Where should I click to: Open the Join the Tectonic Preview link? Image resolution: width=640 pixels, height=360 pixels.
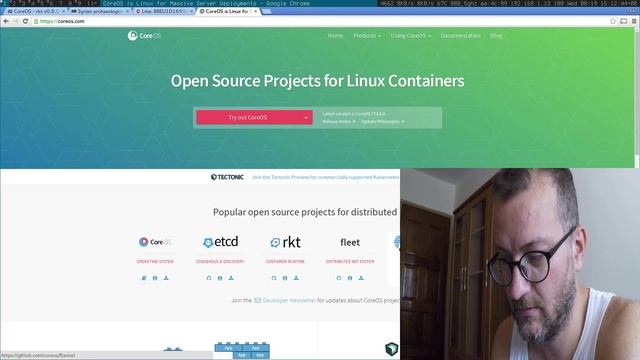325,178
